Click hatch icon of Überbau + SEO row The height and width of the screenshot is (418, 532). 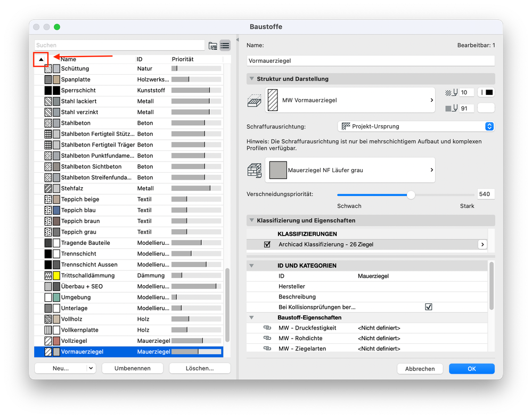click(48, 286)
